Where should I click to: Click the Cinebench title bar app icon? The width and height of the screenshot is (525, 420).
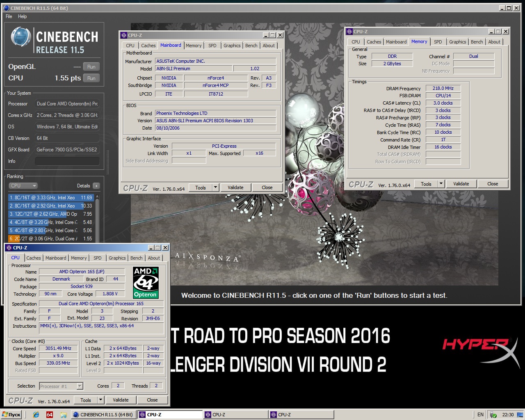pos(6,8)
